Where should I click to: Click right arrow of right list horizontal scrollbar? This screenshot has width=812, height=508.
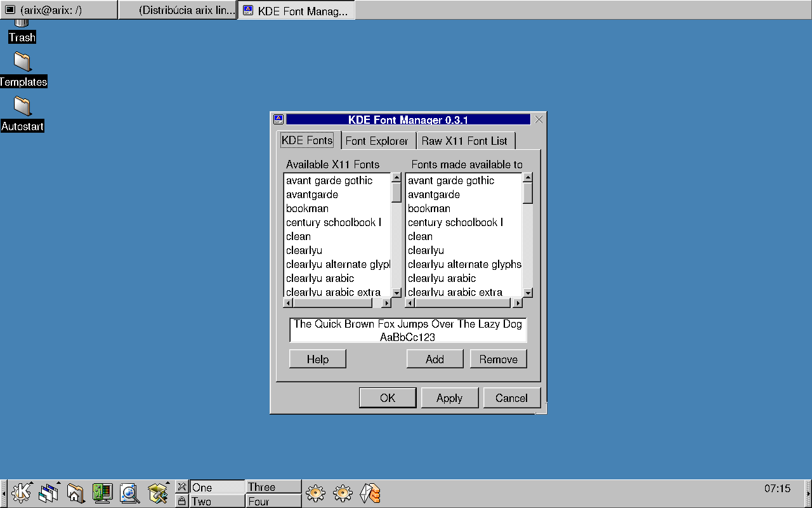tap(517, 303)
